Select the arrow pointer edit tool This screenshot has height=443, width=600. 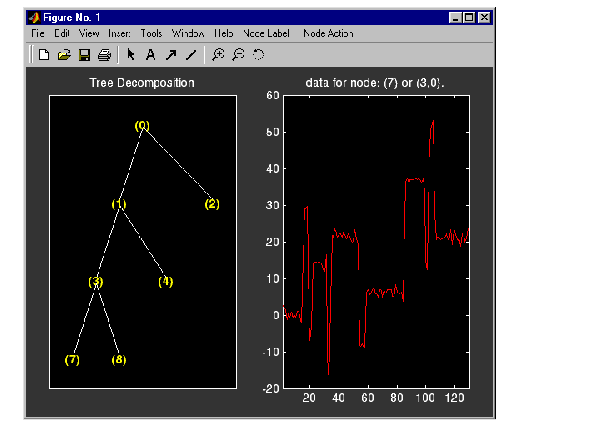tap(131, 55)
